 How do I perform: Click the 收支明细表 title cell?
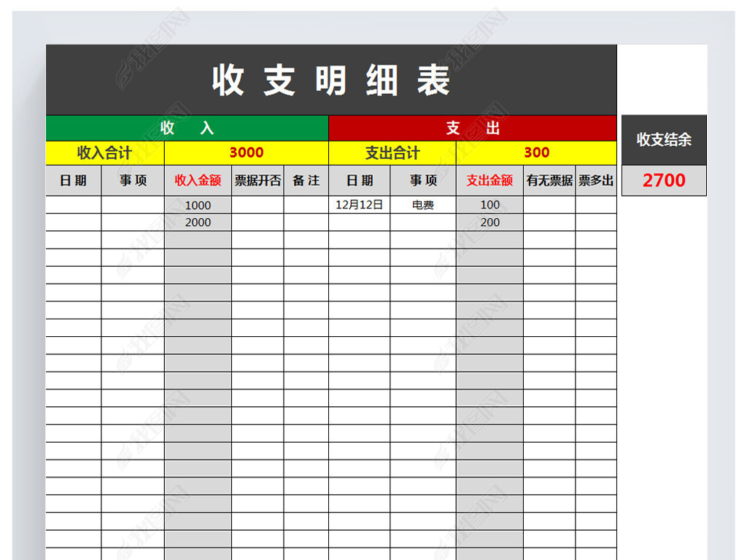(331, 79)
